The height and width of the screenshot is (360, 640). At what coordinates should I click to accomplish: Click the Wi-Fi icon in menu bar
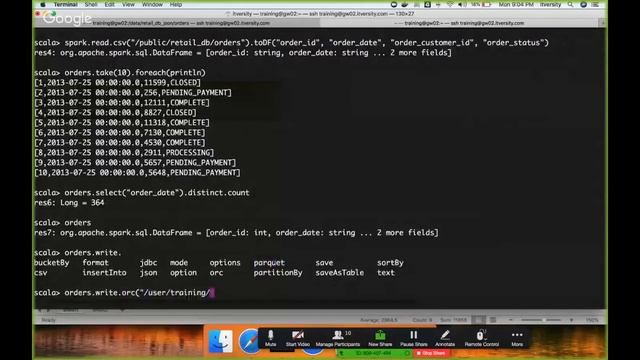pyautogui.click(x=450, y=4)
